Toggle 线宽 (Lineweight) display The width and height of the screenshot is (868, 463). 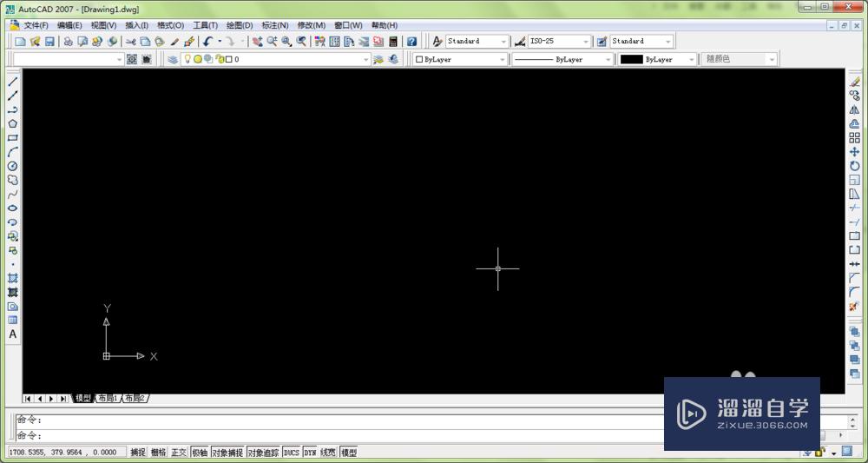tap(328, 453)
